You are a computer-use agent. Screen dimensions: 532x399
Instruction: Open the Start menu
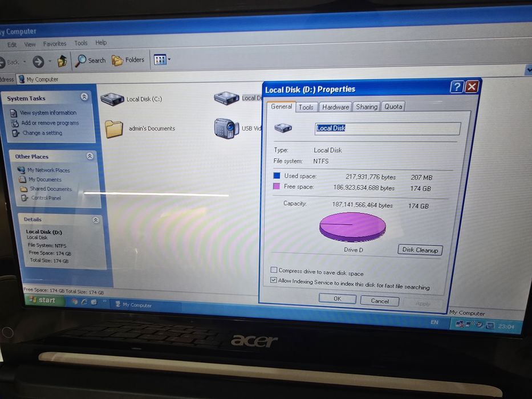[43, 300]
